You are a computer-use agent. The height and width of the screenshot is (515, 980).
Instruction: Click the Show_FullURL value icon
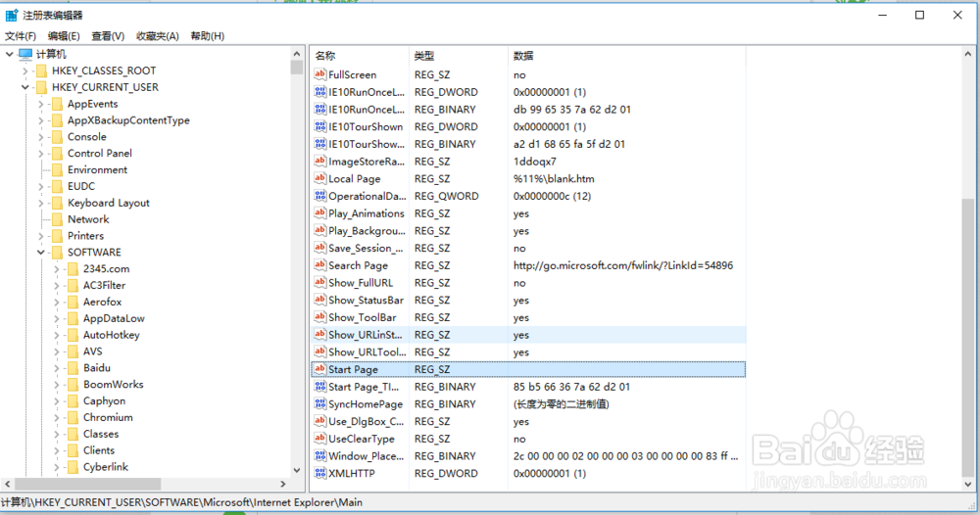[320, 283]
